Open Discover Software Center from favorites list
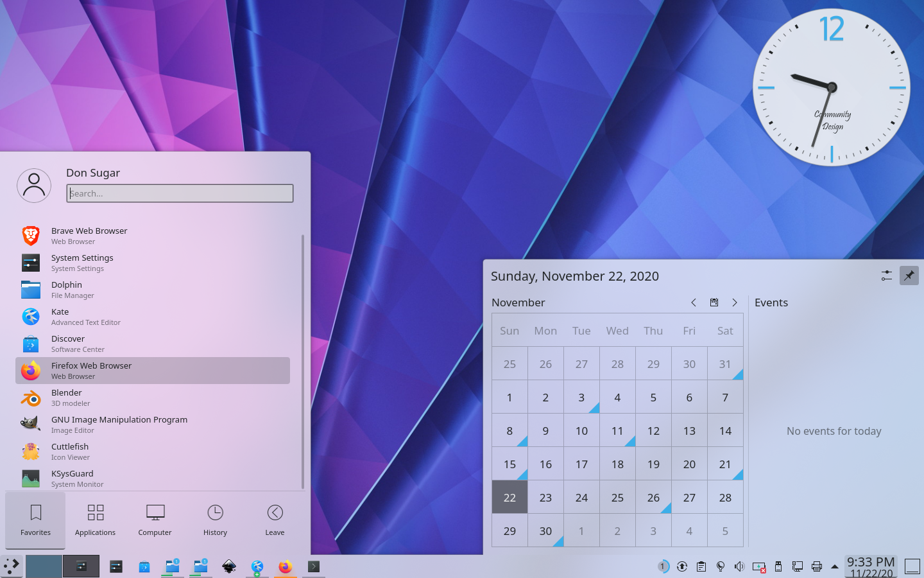Screen dimensions: 924x578 tap(153, 344)
